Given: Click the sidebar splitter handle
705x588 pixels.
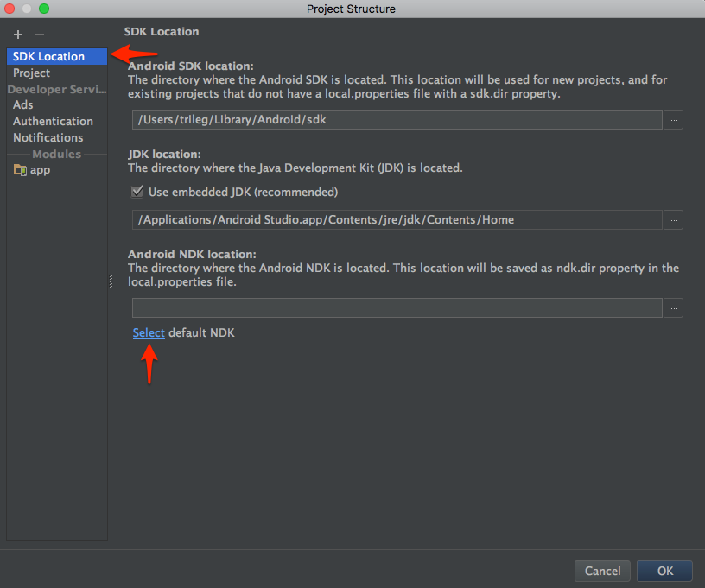Looking at the screenshot, I should coord(111,281).
